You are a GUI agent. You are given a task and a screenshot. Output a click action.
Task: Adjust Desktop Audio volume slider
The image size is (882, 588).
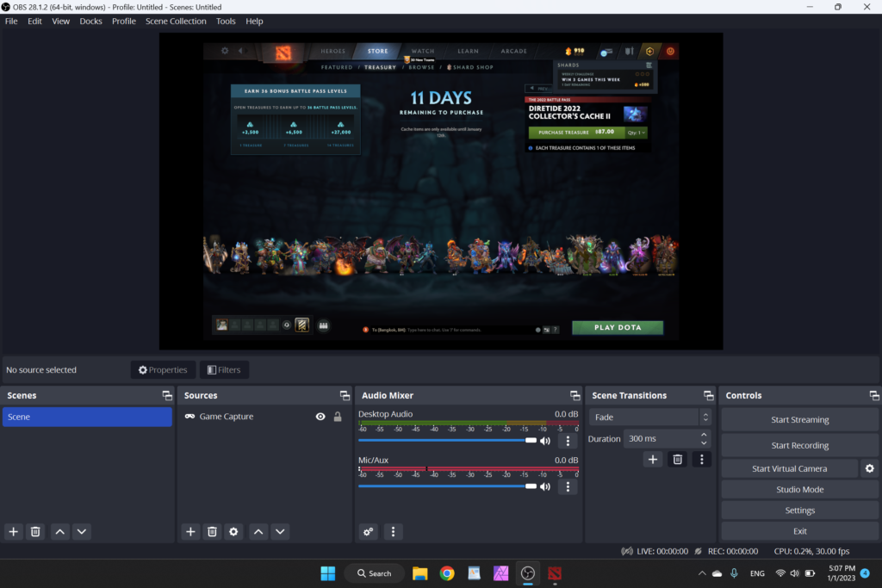coord(447,440)
